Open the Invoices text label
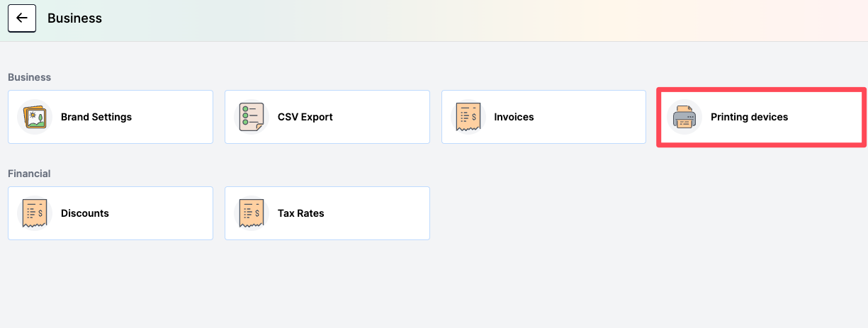Viewport: 868px width, 328px height. tap(514, 117)
